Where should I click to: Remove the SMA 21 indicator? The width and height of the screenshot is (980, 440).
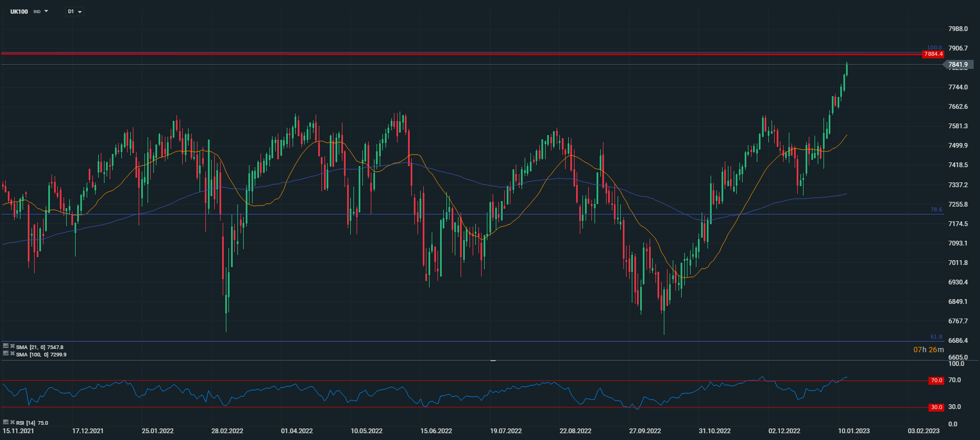12,346
